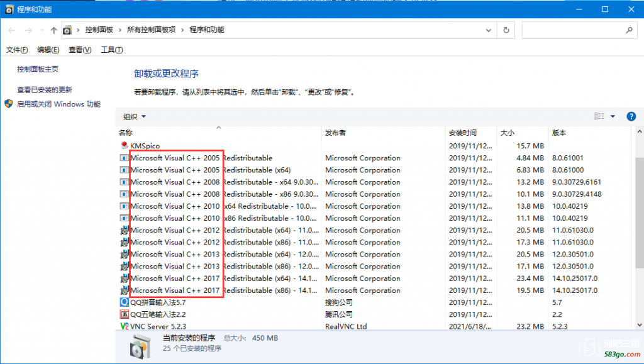Click the vertical scrollbar thumb
Image resolution: width=644 pixels, height=364 pixels.
640,213
